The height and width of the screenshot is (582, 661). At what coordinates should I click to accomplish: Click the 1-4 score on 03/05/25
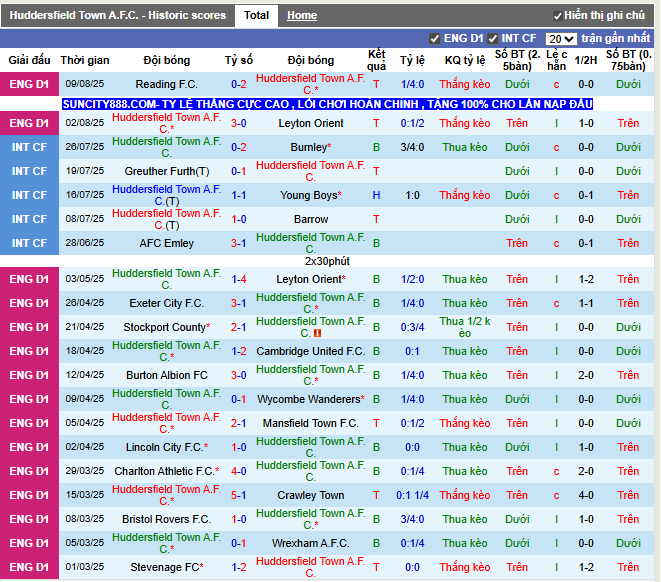[x=239, y=279]
